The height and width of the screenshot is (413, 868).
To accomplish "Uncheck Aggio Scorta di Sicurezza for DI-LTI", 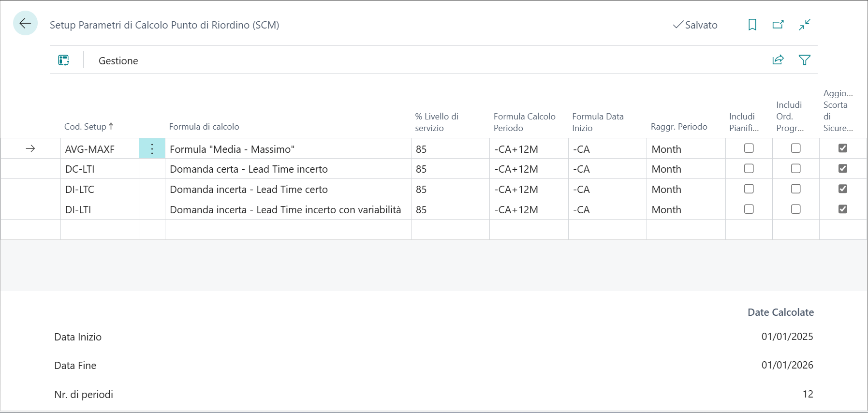I will pyautogui.click(x=842, y=209).
